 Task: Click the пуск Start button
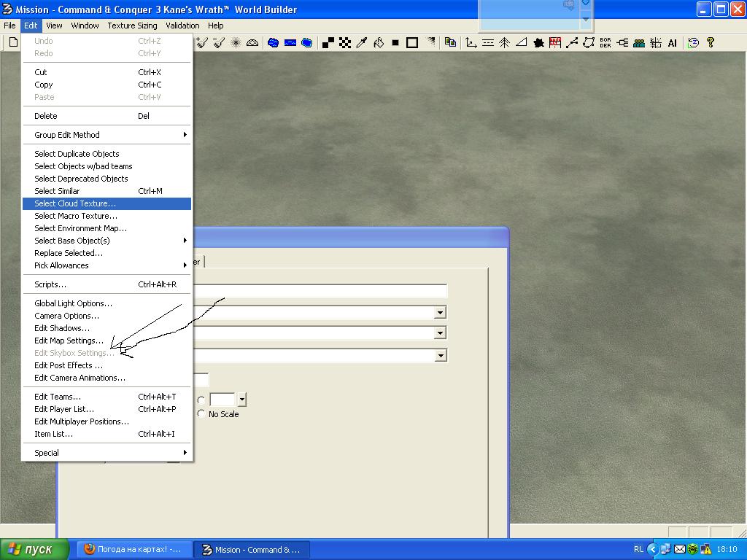pos(34,550)
